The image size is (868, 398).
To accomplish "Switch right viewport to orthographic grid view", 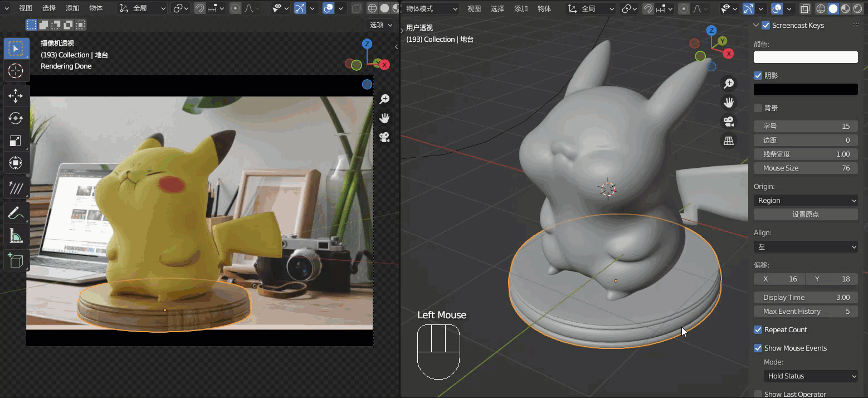I will [x=729, y=141].
